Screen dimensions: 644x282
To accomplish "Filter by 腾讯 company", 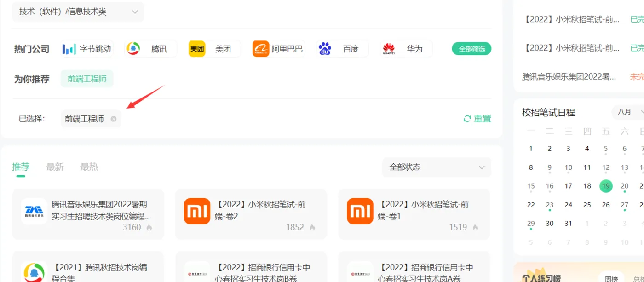I will click(x=151, y=49).
